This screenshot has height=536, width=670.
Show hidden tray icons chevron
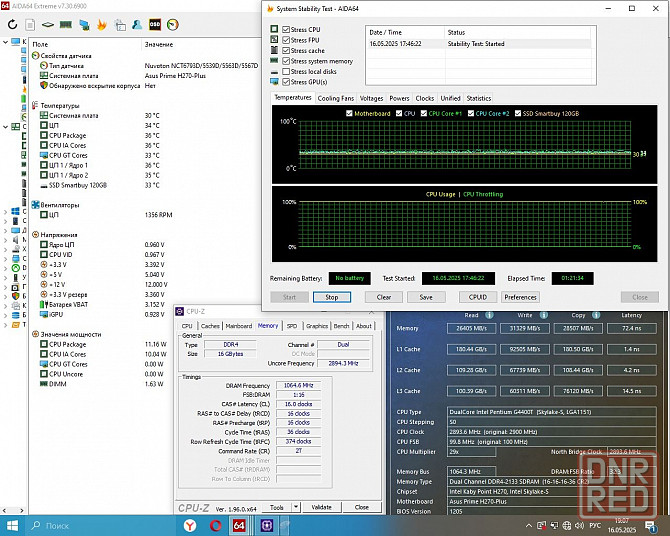pyautogui.click(x=529, y=525)
